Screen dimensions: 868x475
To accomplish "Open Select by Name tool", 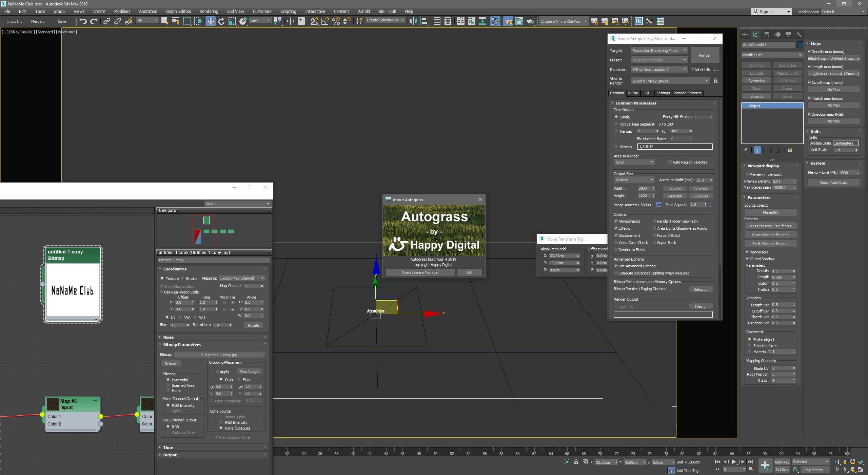I will 176,21.
